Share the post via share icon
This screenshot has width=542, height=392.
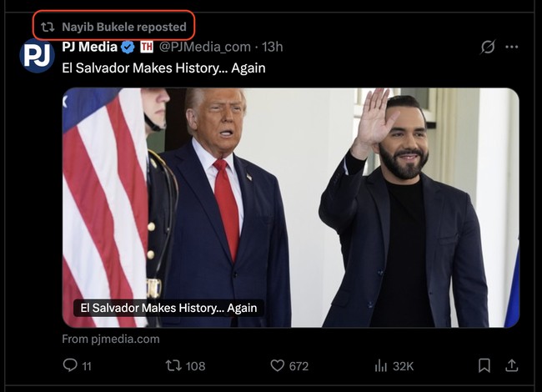click(x=512, y=365)
